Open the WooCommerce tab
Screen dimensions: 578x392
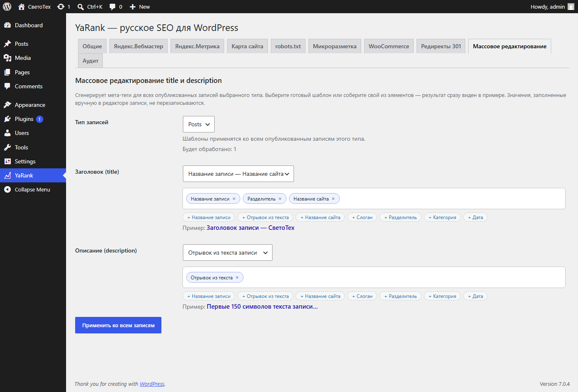coord(389,46)
